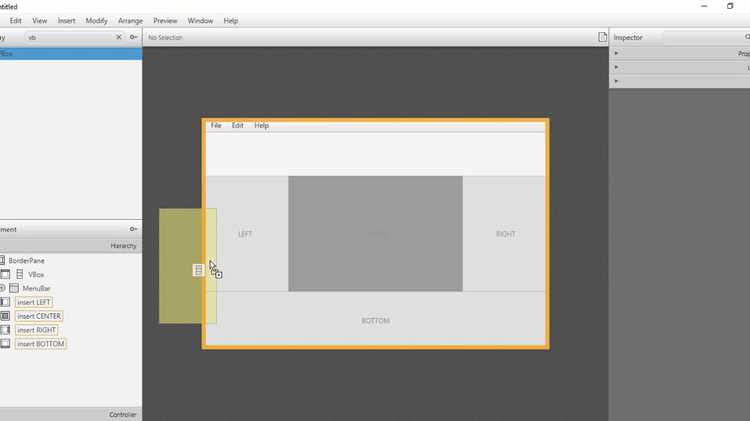Open the Help menu in the design canvas
This screenshot has width=750, height=421.
pyautogui.click(x=261, y=125)
